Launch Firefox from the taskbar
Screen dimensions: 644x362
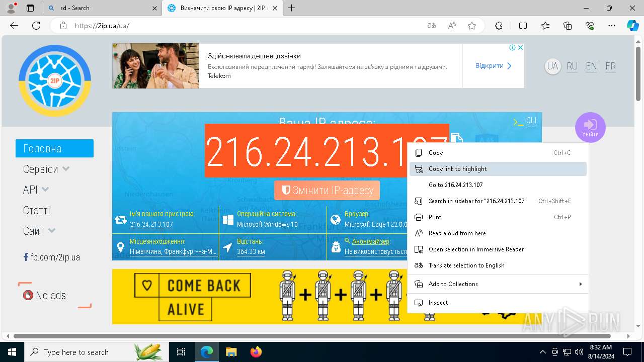tap(256, 352)
